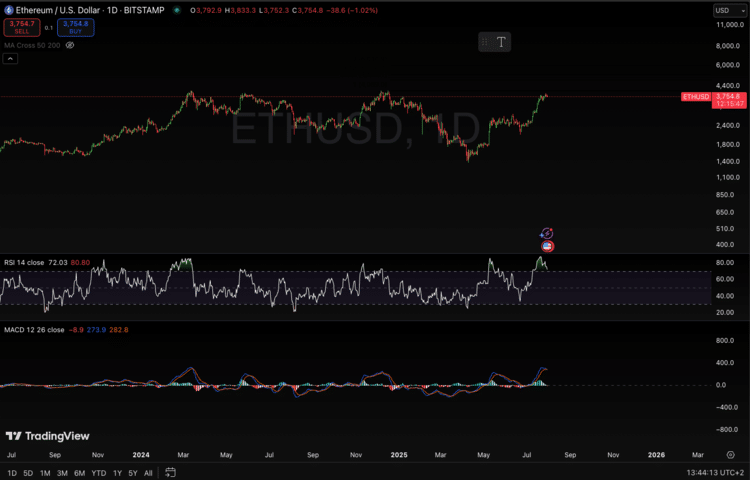
Task: Click the Ethereum symbol logo icon
Action: tap(9, 10)
